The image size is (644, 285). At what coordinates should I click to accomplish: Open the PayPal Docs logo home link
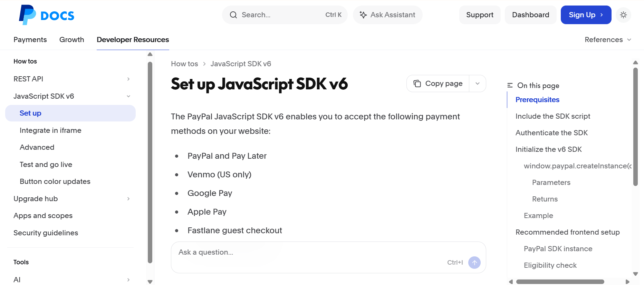point(47,15)
